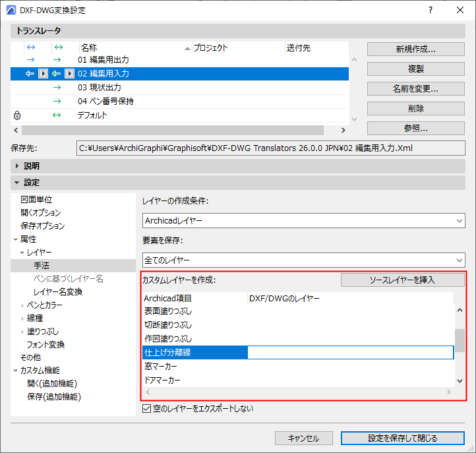
Task: Select 図面単位 in settings tree
Action: pyautogui.click(x=36, y=200)
